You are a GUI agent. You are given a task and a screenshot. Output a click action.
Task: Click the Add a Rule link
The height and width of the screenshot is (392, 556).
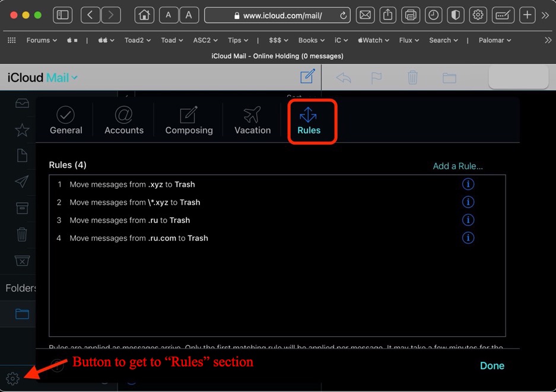(x=457, y=166)
